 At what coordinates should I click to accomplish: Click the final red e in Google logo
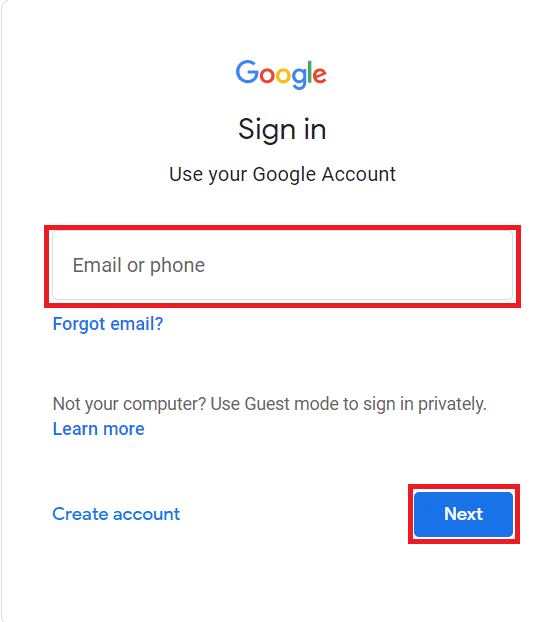pyautogui.click(x=320, y=75)
